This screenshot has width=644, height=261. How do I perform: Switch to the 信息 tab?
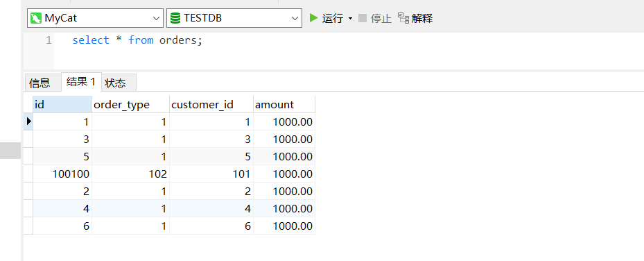[40, 83]
